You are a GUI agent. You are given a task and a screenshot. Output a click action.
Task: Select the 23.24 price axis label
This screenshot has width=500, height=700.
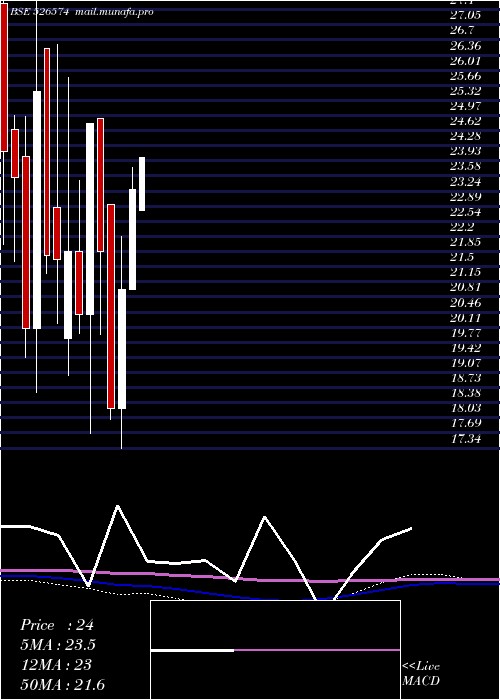466,182
